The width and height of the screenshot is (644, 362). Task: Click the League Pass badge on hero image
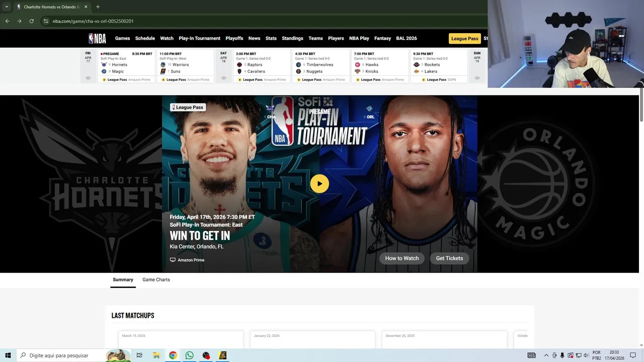coord(188,107)
